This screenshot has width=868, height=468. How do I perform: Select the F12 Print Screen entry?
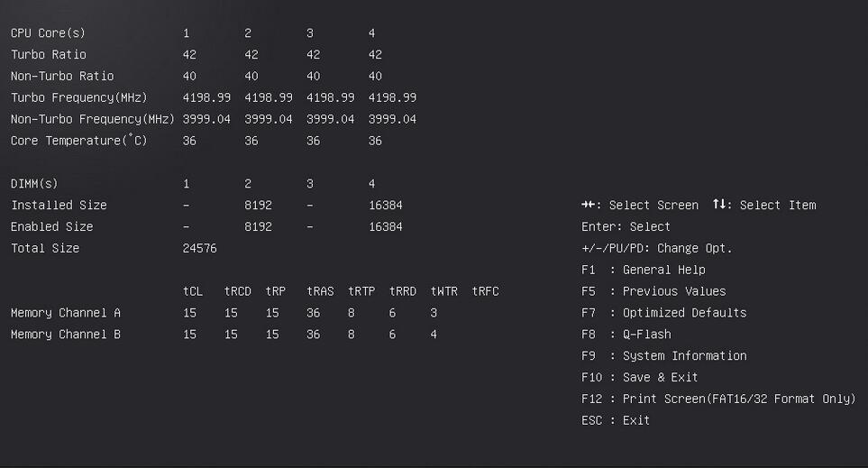718,399
